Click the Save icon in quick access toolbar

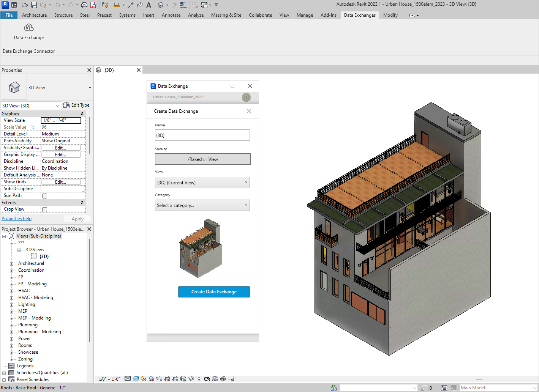click(x=34, y=5)
